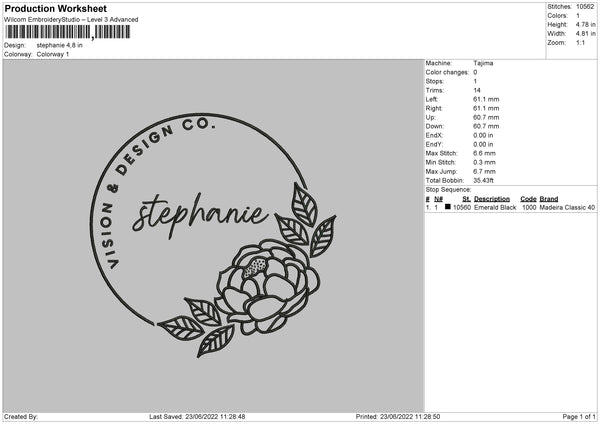Click the Code column header

(x=528, y=199)
